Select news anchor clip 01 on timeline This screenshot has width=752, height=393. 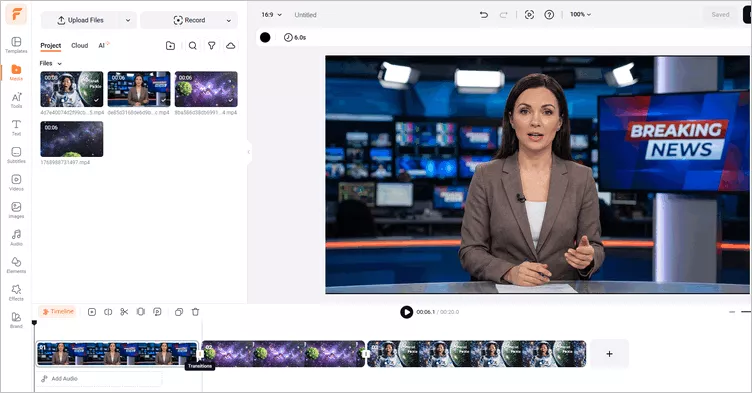click(117, 354)
